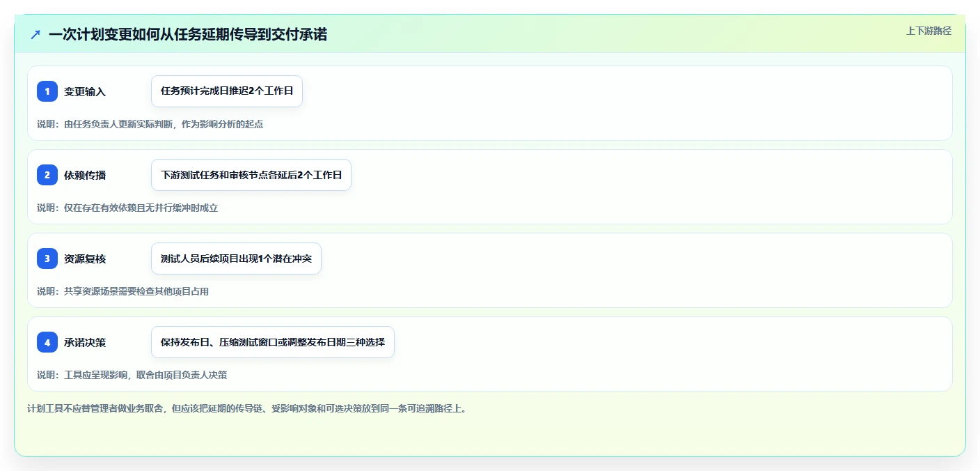Click the chip 任务预计完成日推迟2个工作日

227,91
